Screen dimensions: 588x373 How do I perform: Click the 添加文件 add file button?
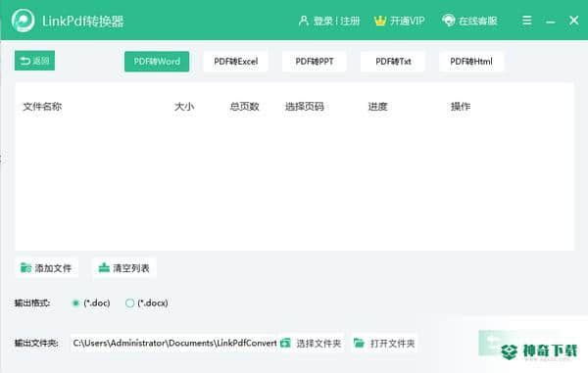click(46, 268)
